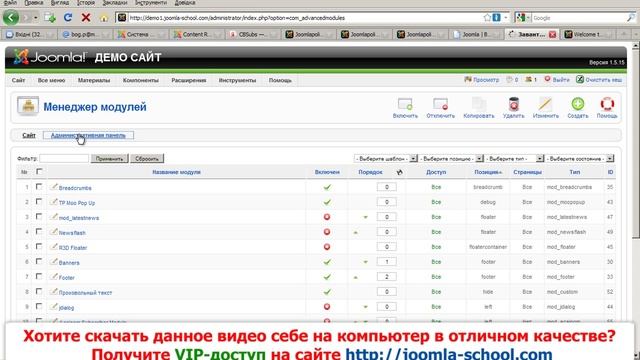Reload the page with the refresh icon
The height and width of the screenshot is (360, 640).
click(68, 18)
